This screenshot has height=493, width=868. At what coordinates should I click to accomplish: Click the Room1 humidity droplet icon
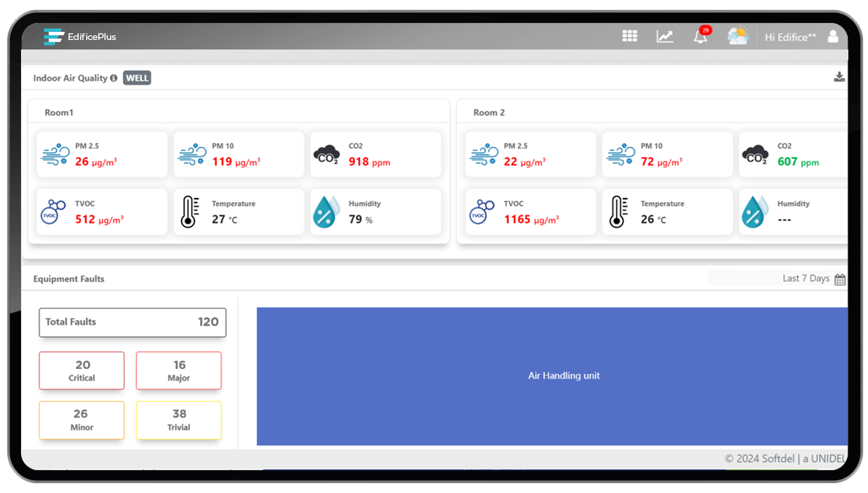327,212
